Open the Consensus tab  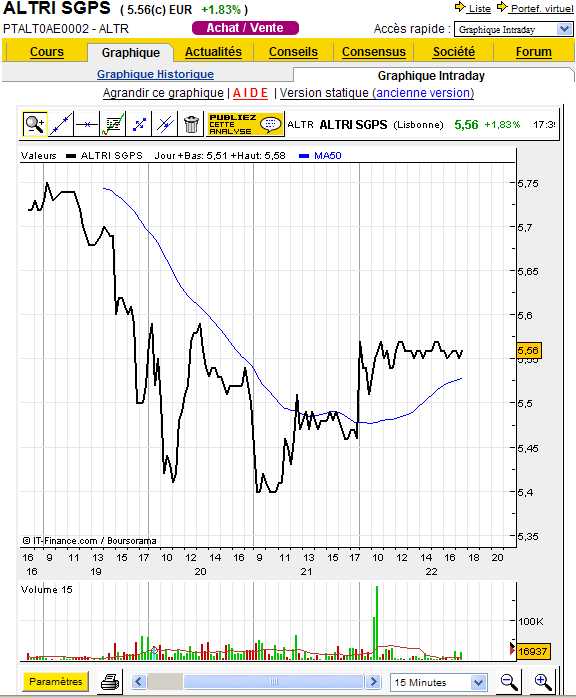point(373,52)
